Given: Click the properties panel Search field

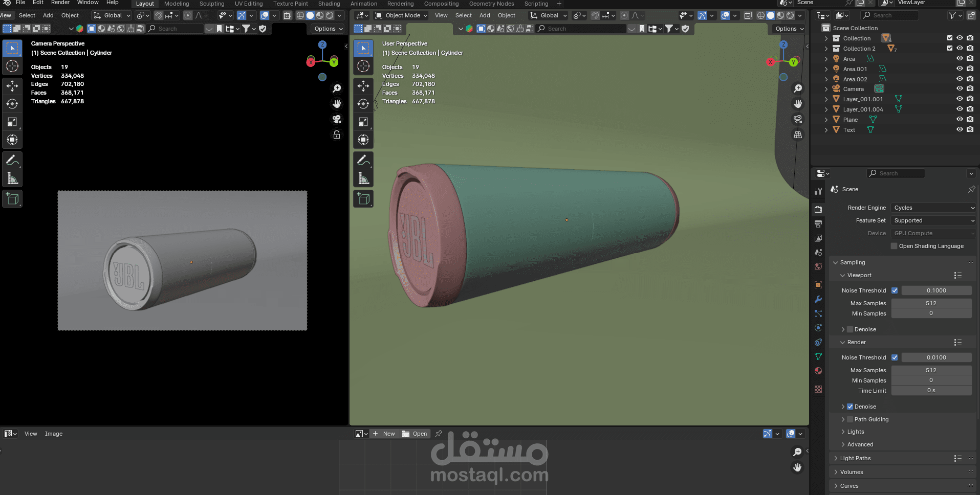Looking at the screenshot, I should tap(896, 173).
